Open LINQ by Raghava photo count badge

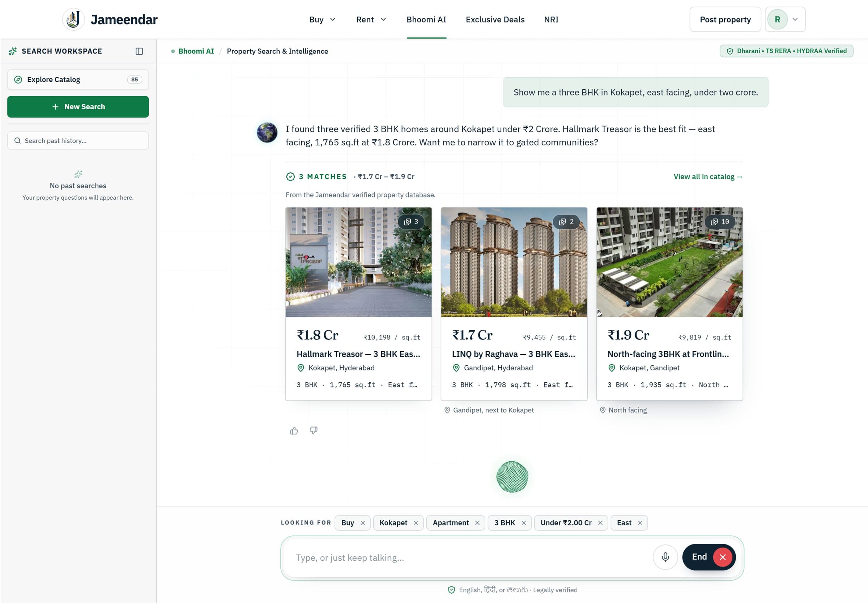tap(566, 222)
